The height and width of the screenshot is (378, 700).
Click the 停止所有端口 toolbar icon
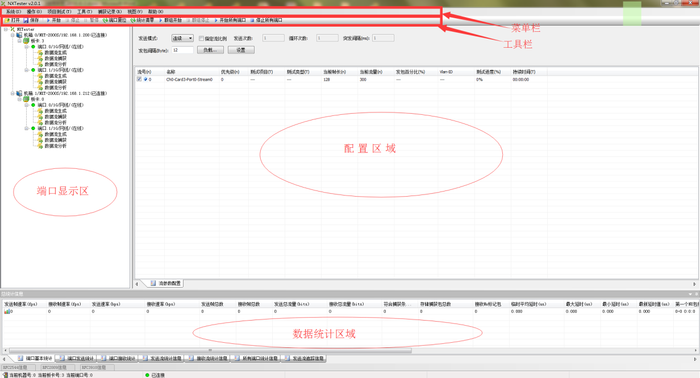pos(252,21)
